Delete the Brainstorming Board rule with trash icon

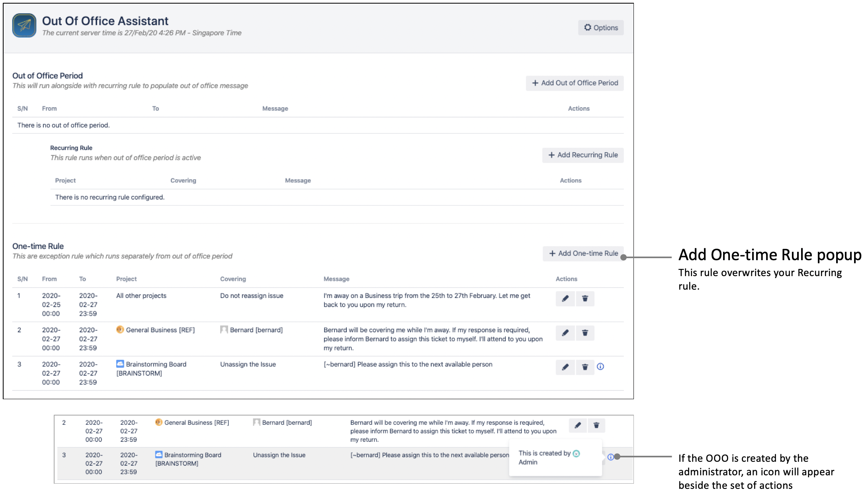coord(585,367)
